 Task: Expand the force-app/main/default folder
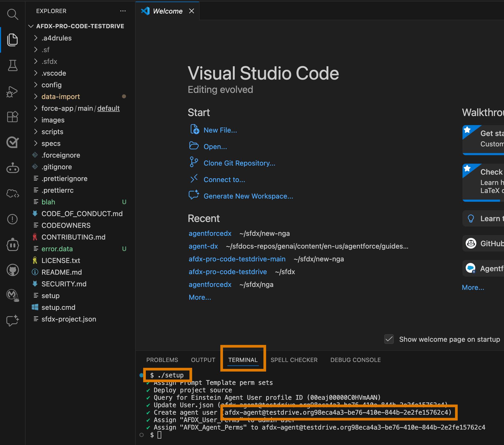pyautogui.click(x=36, y=108)
